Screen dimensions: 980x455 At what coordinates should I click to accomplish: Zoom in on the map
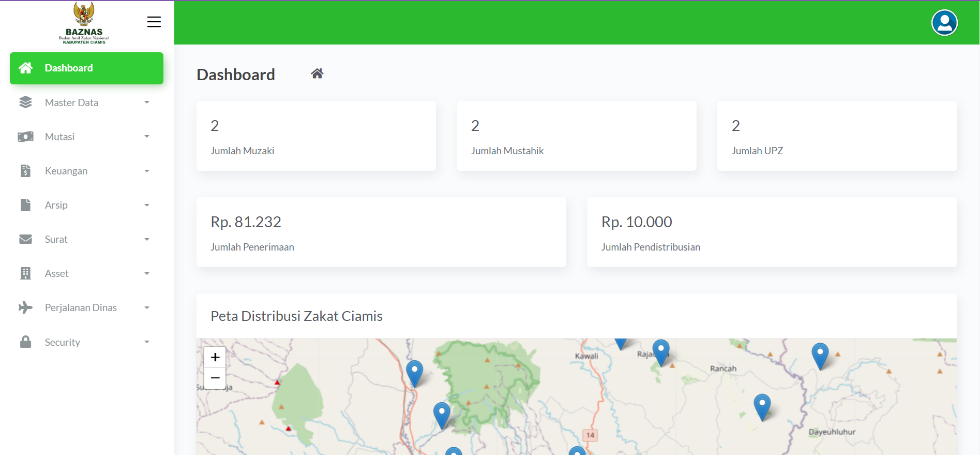tap(215, 357)
